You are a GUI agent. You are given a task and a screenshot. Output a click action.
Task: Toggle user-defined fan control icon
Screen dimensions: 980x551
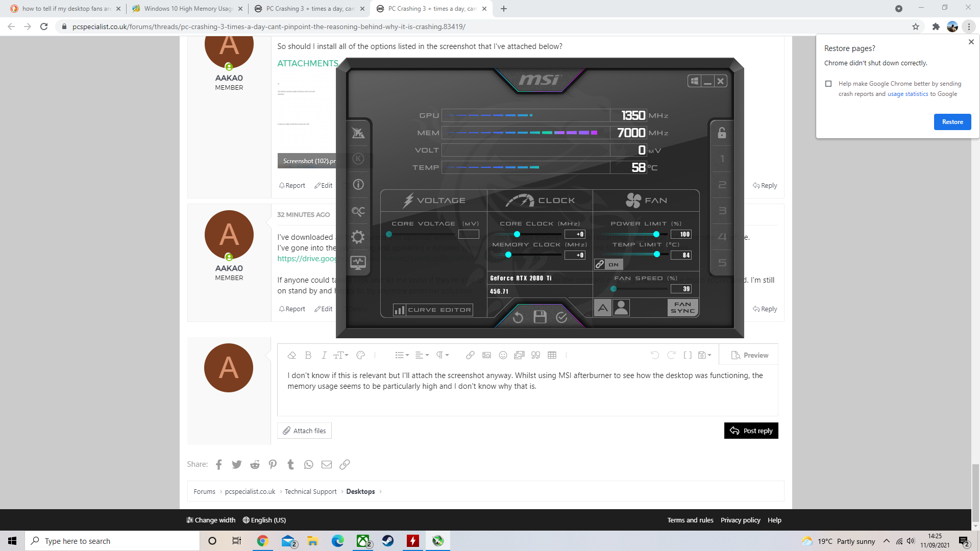point(621,308)
